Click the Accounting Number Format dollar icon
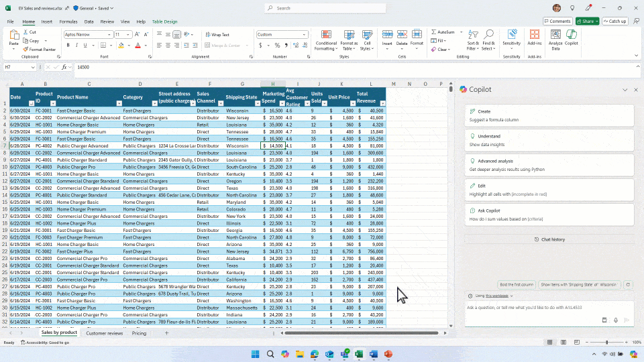Viewport: 644px width, 362px height. coord(260,46)
